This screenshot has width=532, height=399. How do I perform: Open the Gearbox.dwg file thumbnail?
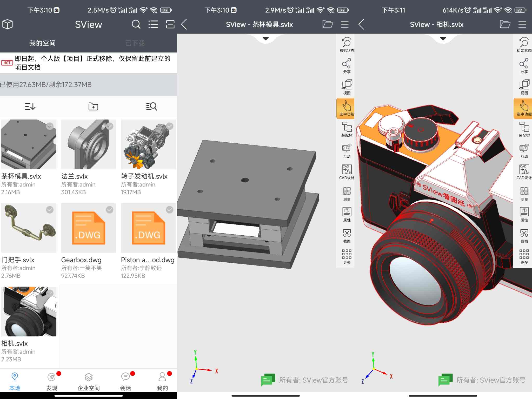(89, 228)
